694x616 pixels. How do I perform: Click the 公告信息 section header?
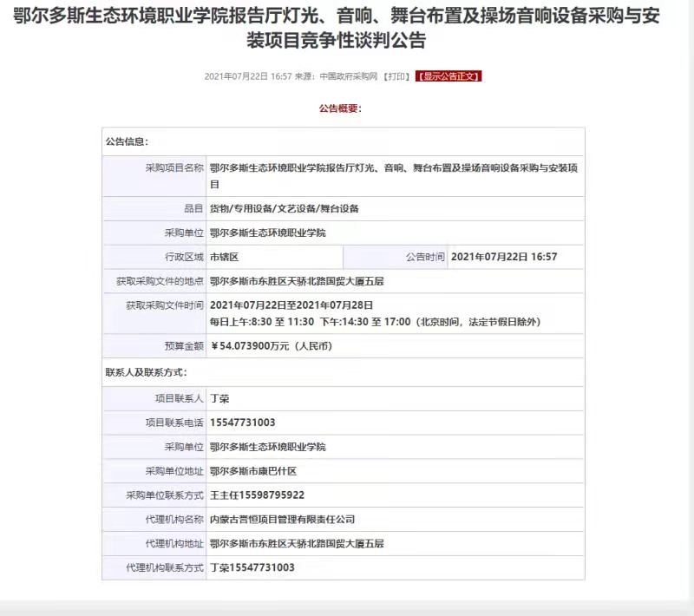click(127, 141)
